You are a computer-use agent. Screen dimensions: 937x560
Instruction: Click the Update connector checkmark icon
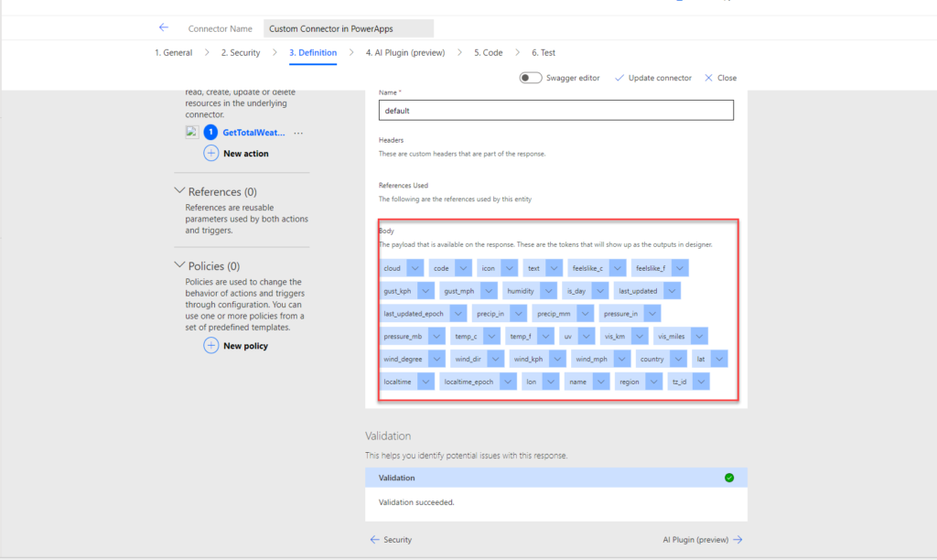pos(619,78)
